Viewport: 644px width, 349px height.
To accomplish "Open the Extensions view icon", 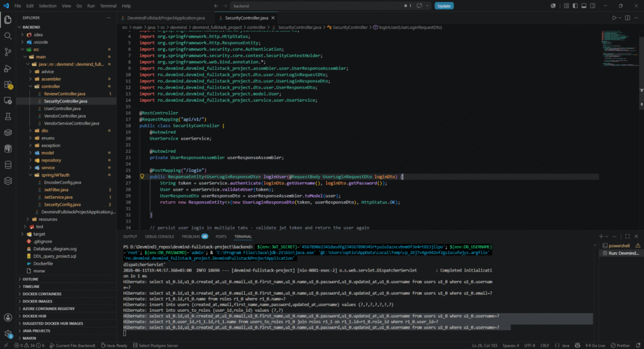I will point(8,85).
